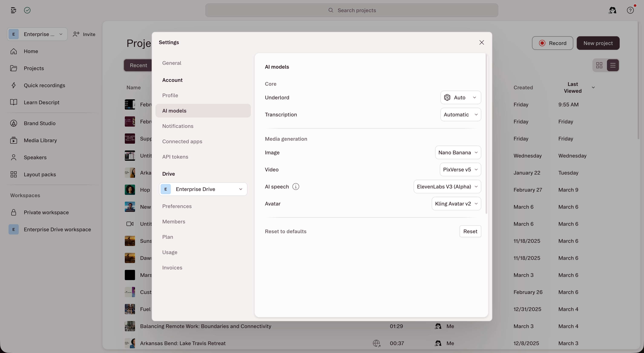Open the user avatar menu
644x353 pixels.
click(x=612, y=10)
